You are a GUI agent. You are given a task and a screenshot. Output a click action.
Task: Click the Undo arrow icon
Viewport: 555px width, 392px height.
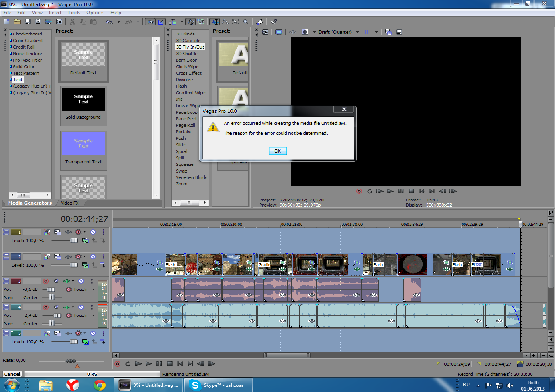109,22
